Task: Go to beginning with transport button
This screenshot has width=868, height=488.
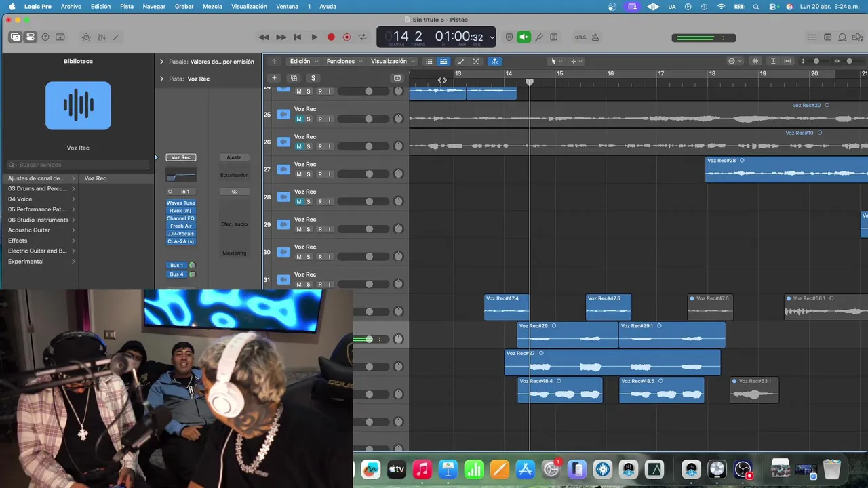Action: click(297, 37)
